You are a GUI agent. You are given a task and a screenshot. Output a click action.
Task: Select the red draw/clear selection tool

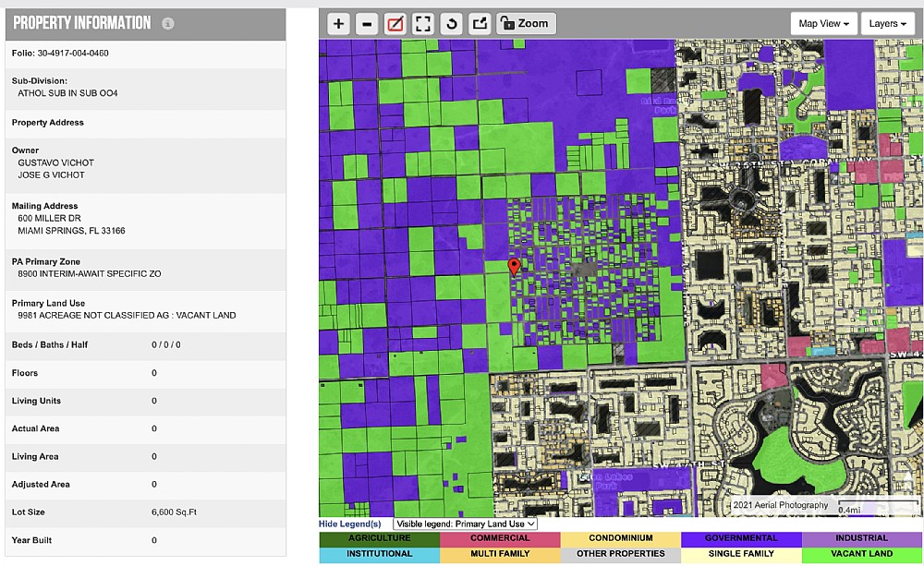coord(395,24)
